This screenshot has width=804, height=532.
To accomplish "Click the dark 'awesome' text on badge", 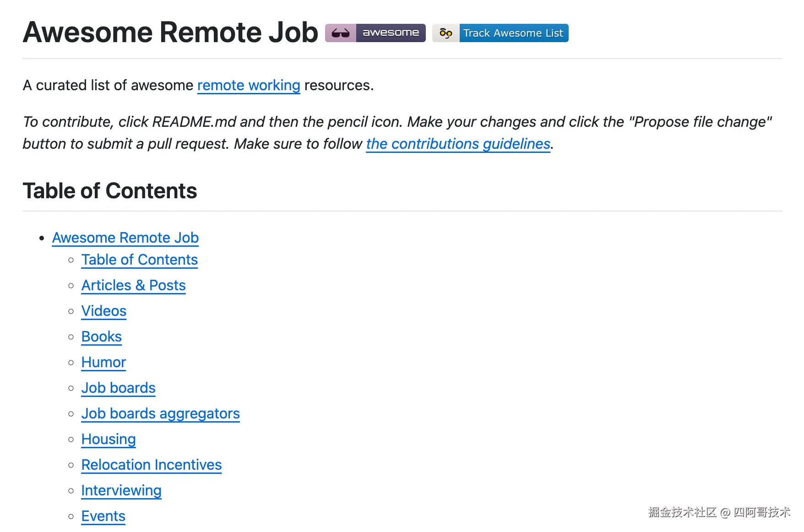I will [x=391, y=33].
